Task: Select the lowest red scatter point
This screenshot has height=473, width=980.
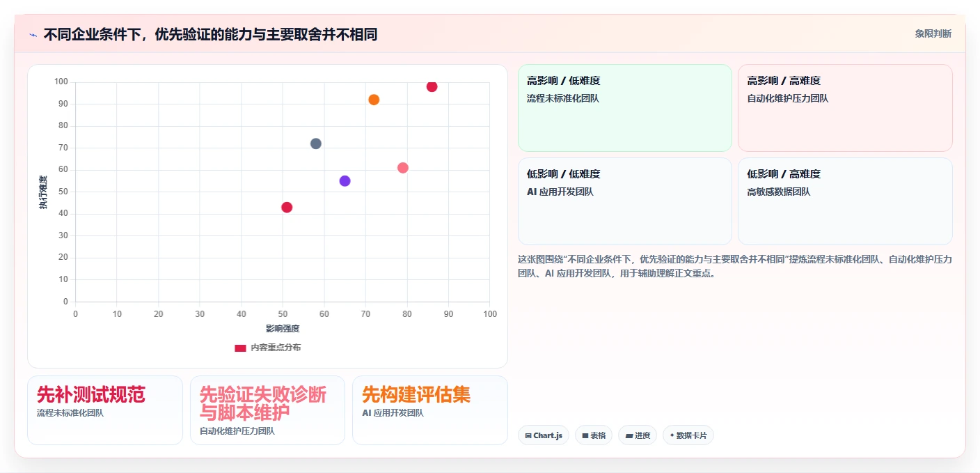Action: 287,207
